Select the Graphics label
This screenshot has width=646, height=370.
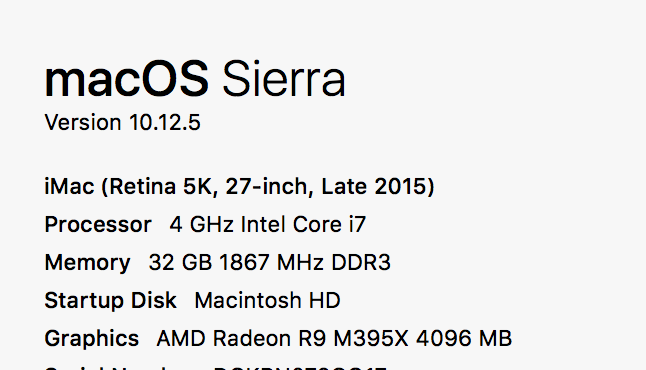point(91,339)
